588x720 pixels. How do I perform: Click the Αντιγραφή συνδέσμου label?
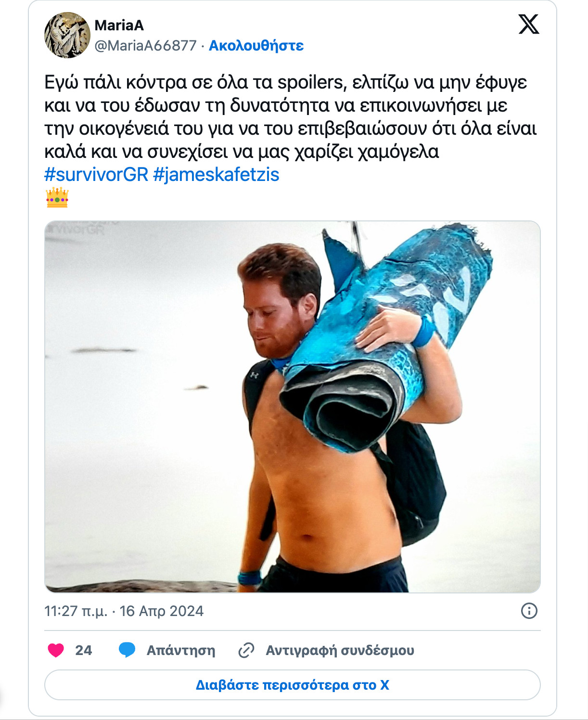[x=340, y=650]
